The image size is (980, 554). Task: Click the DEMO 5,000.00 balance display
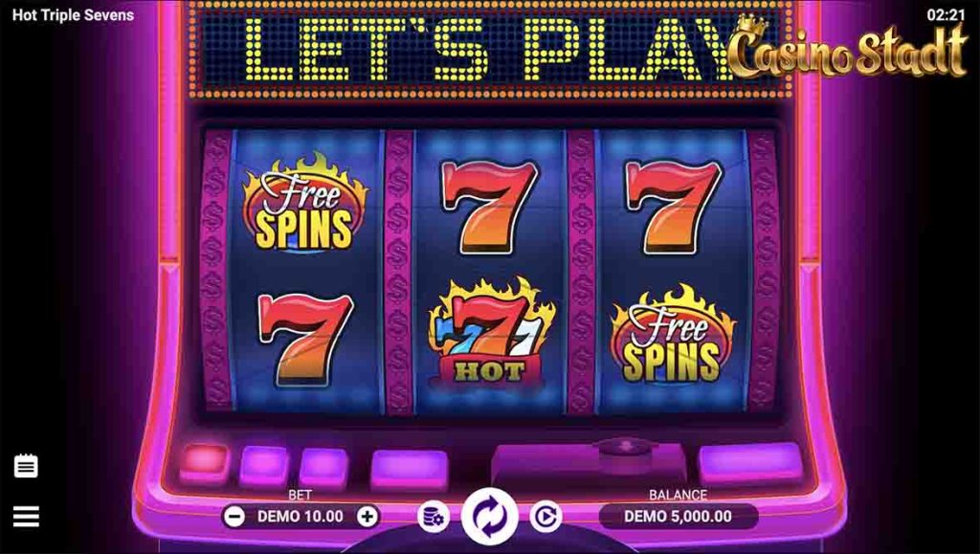click(679, 517)
